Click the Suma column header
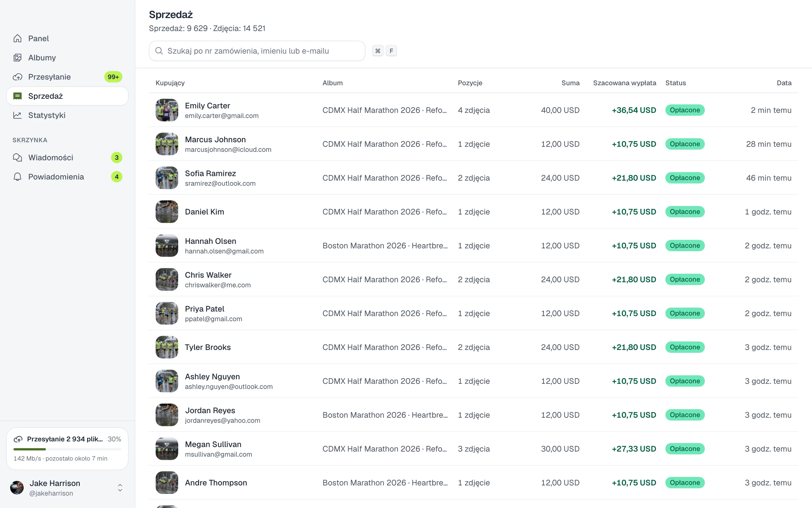This screenshot has width=812, height=508. [570, 83]
